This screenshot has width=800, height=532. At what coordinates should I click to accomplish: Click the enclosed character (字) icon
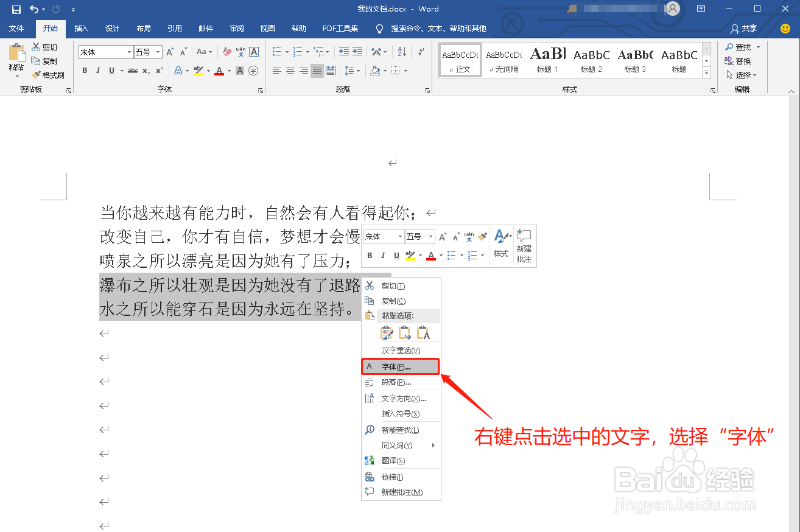(x=253, y=71)
